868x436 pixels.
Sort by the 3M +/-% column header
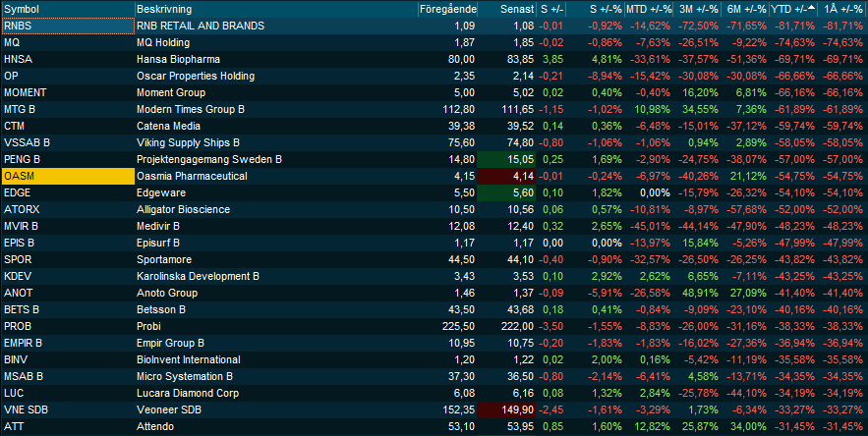tap(696, 9)
